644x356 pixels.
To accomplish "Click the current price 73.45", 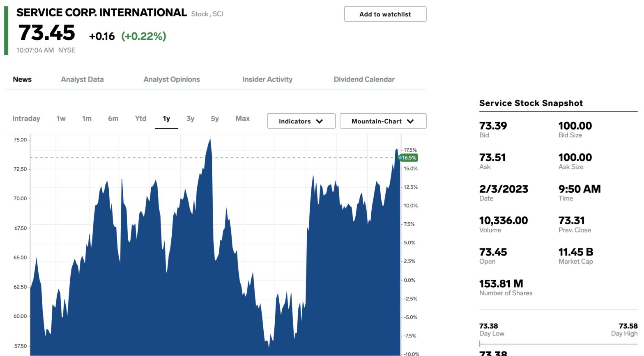I will tap(46, 33).
